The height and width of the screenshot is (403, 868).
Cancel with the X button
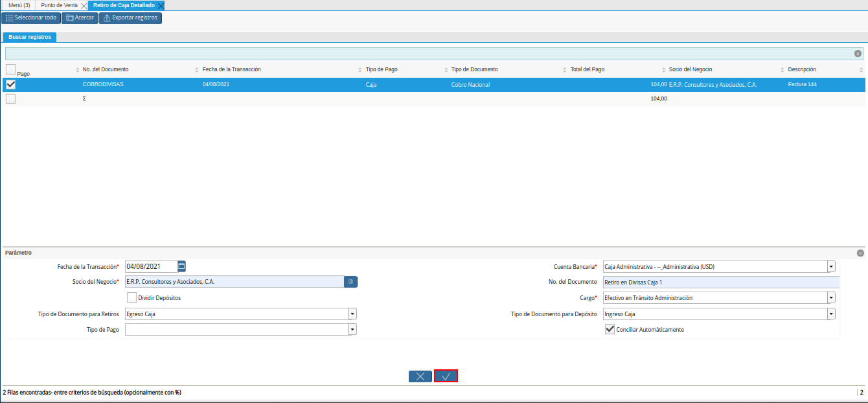point(420,376)
